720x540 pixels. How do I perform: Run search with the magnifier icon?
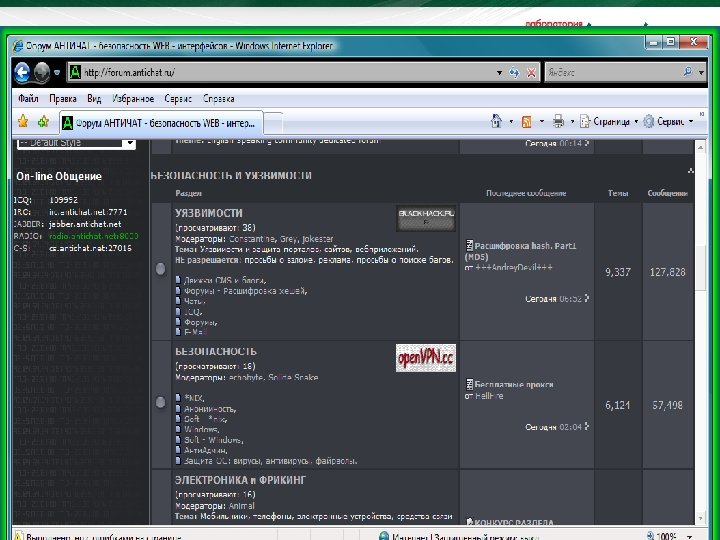[x=687, y=72]
